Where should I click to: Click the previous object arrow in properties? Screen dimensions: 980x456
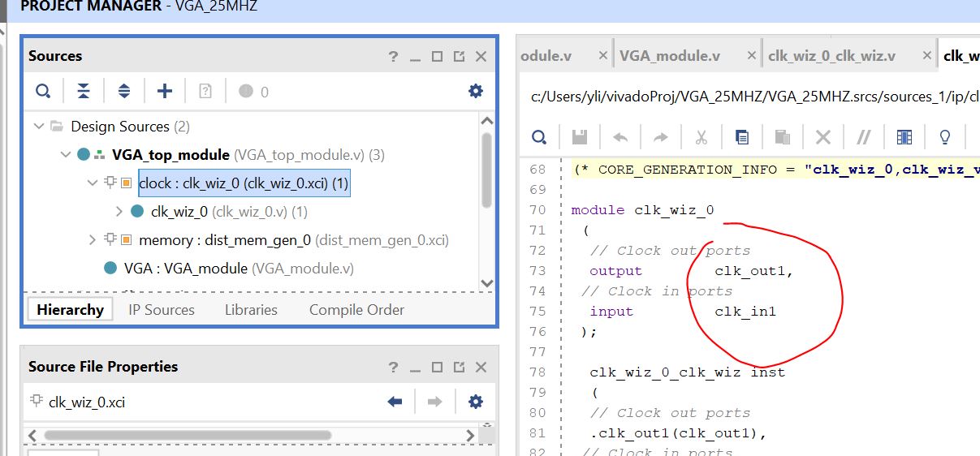(x=395, y=402)
